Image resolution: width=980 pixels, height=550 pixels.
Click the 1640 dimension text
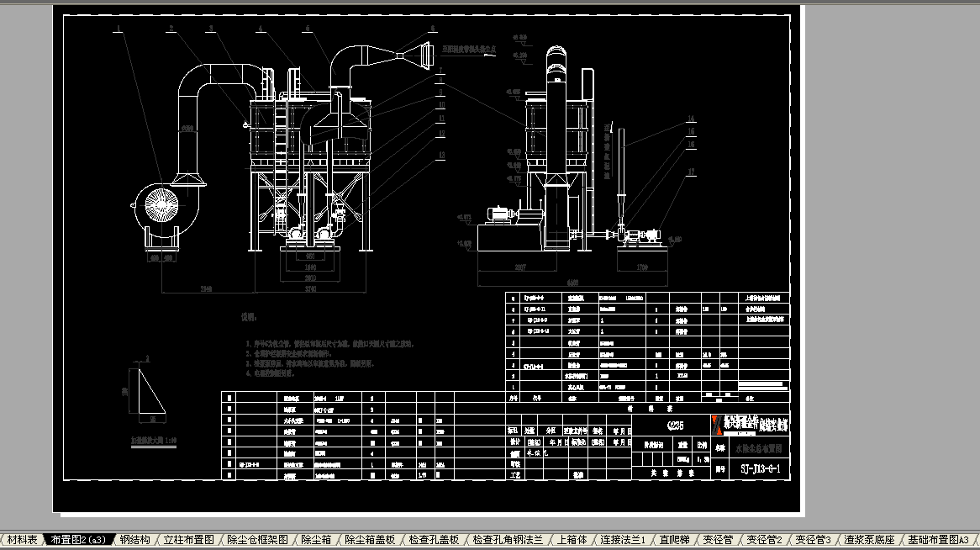[x=310, y=267]
